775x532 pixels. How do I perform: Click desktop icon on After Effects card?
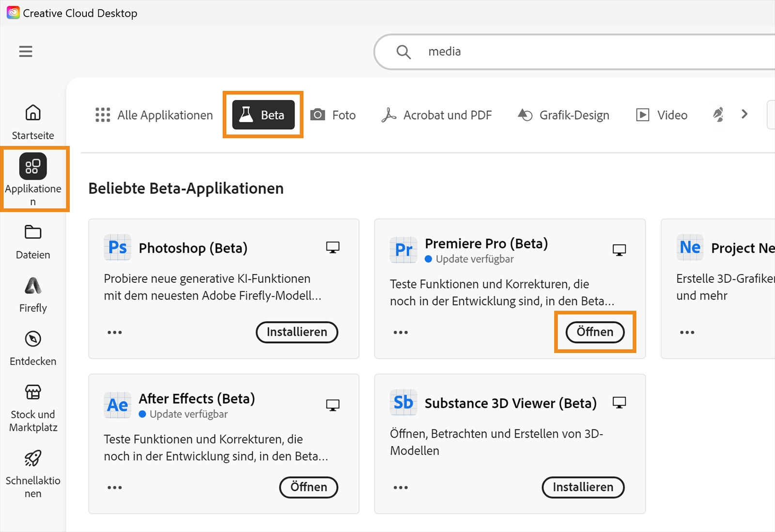tap(333, 405)
